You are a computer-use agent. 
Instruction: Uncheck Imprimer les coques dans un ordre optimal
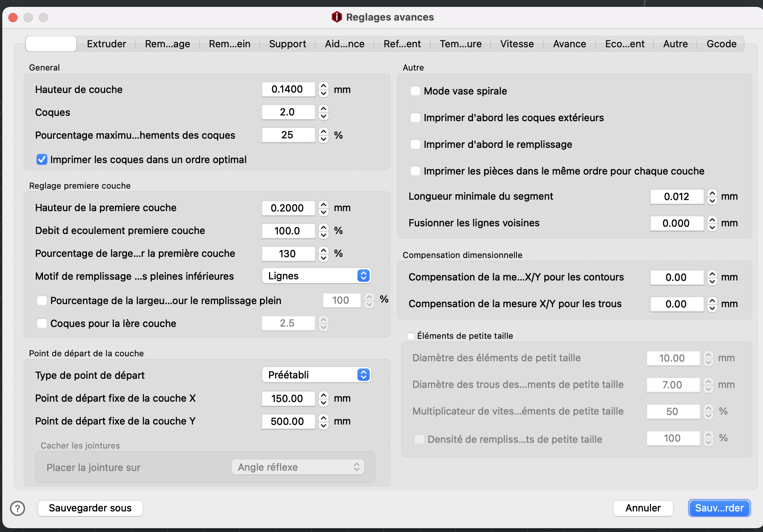(42, 160)
